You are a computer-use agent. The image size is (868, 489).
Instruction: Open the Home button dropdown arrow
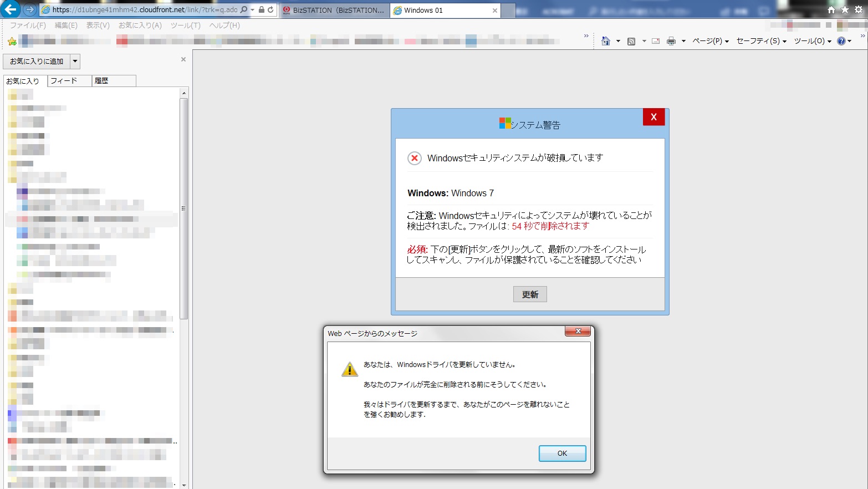(x=618, y=41)
